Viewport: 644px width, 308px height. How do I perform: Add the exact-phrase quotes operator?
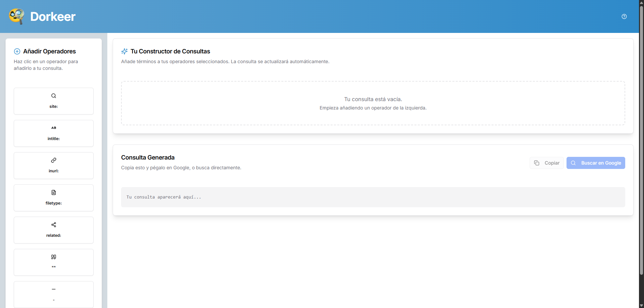(x=54, y=262)
